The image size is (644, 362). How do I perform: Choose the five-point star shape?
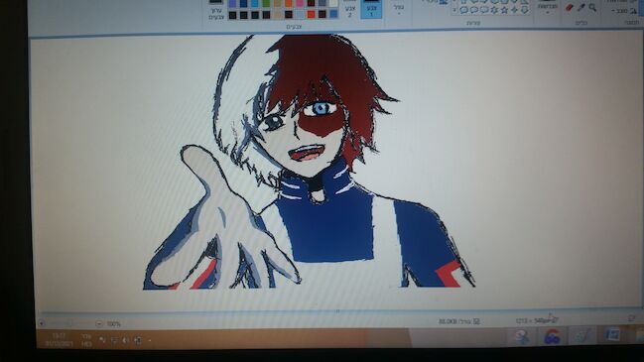[504, 10]
